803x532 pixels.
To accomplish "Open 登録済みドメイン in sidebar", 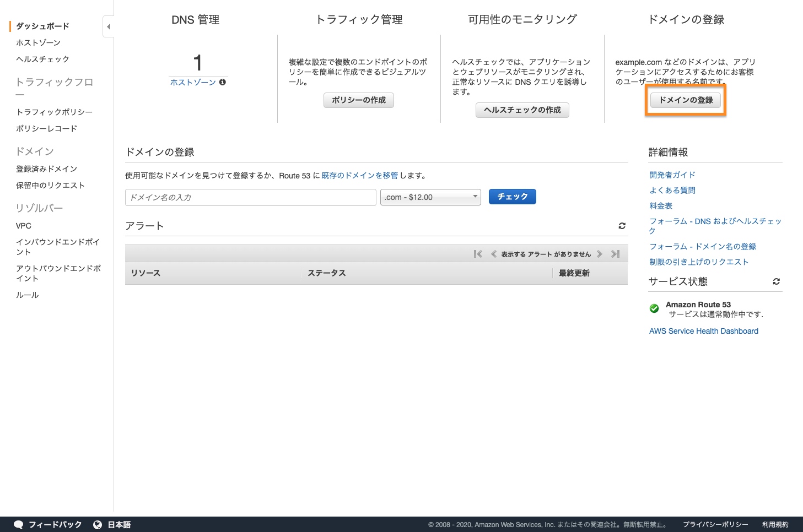I will click(46, 169).
